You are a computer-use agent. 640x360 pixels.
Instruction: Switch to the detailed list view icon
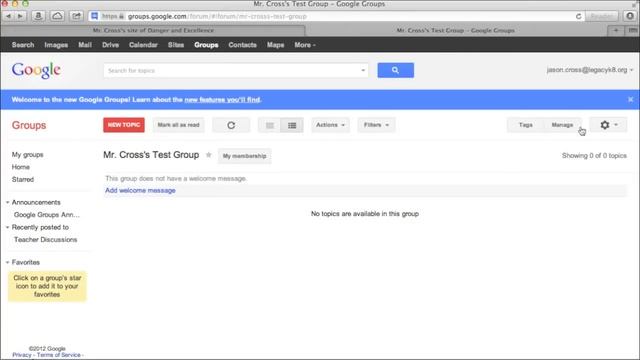click(x=292, y=125)
